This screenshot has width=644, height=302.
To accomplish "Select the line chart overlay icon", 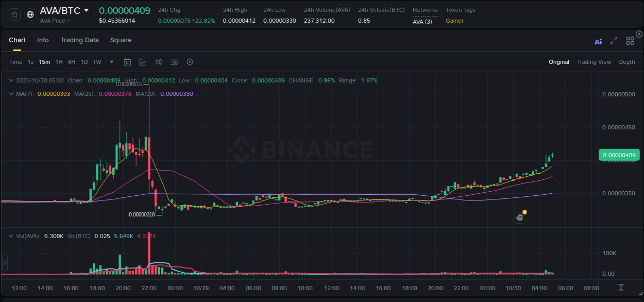I will click(143, 61).
